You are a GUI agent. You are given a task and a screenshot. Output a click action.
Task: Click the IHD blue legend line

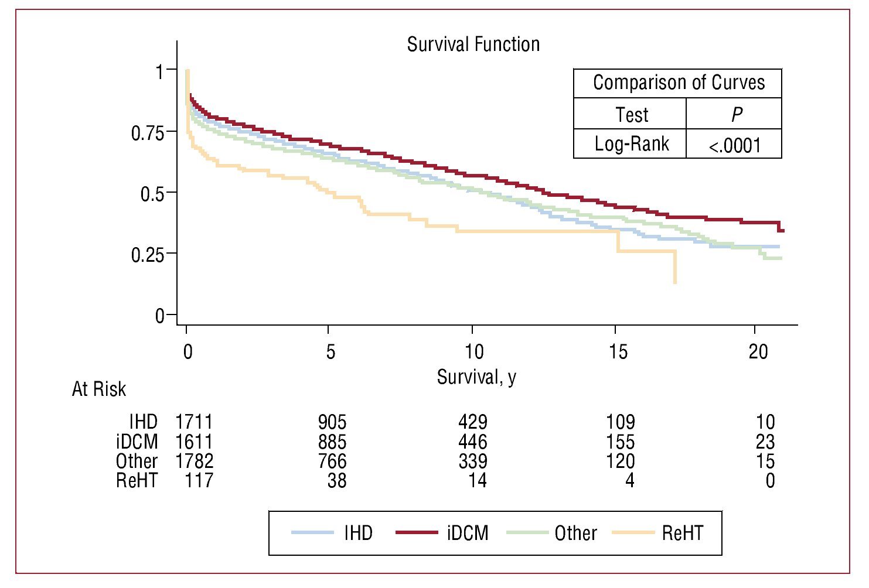(x=312, y=533)
